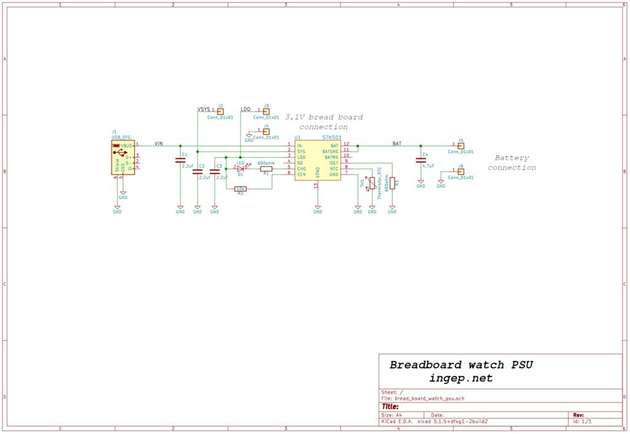The width and height of the screenshot is (630, 434).
Task: Select GND symbol under the STNS01 chip
Action: point(317,209)
